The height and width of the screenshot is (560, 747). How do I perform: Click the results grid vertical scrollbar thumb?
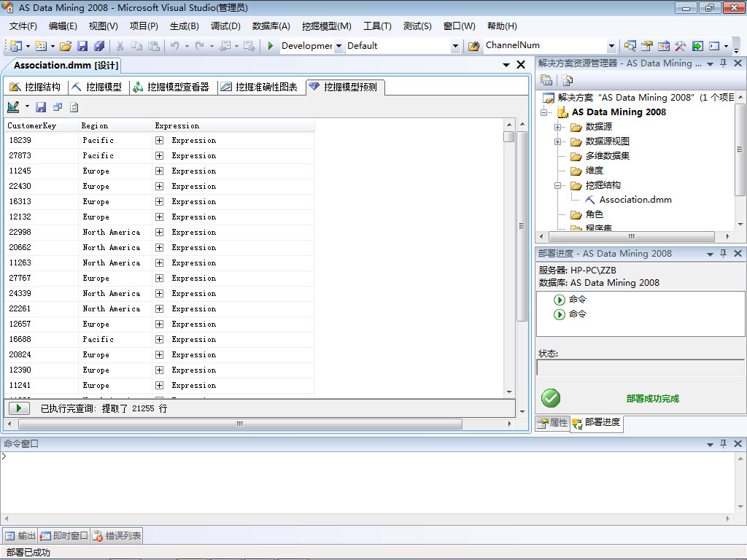(x=508, y=136)
